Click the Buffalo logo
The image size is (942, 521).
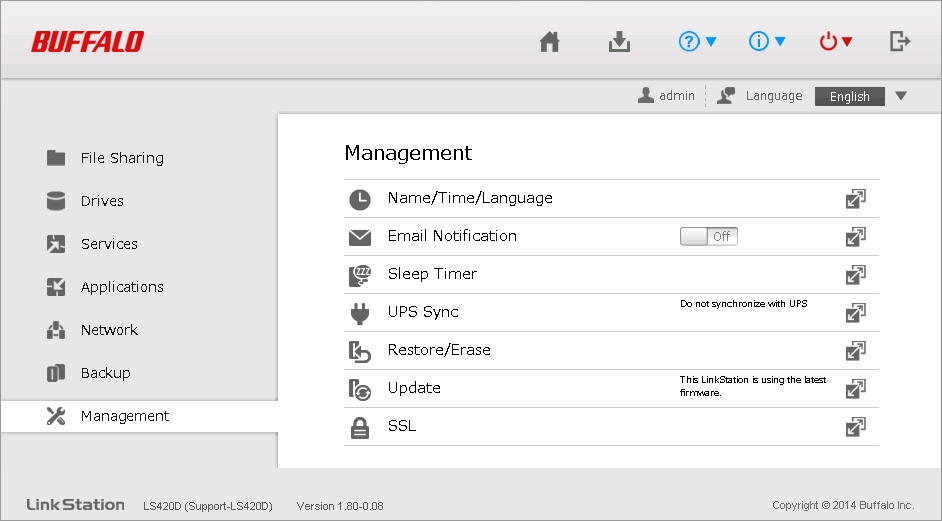[87, 42]
